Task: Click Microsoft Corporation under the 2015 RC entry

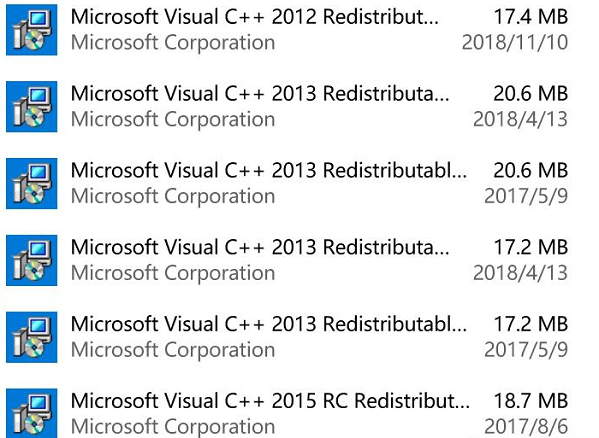Action: 173,427
